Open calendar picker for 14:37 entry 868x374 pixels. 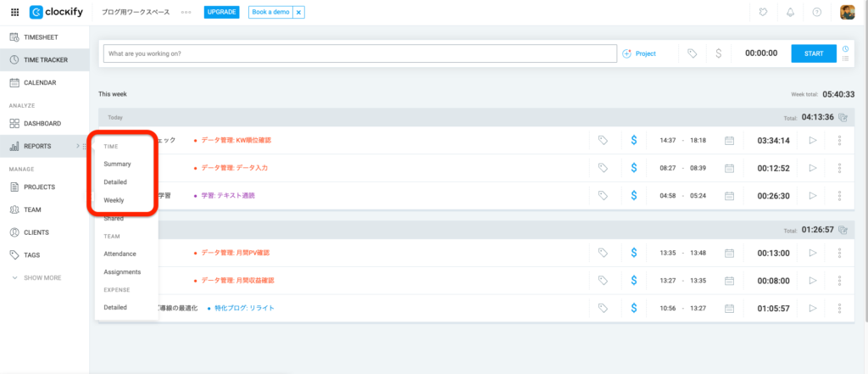729,141
